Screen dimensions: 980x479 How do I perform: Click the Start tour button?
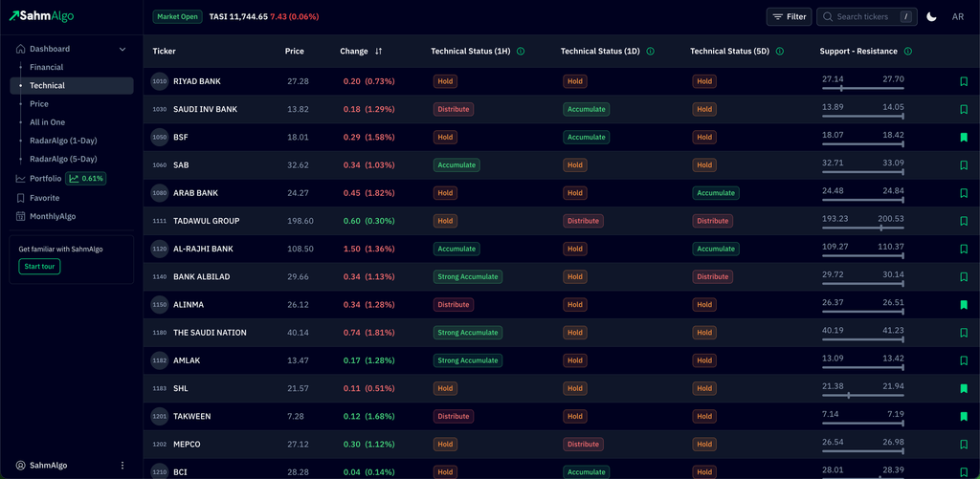click(x=39, y=267)
